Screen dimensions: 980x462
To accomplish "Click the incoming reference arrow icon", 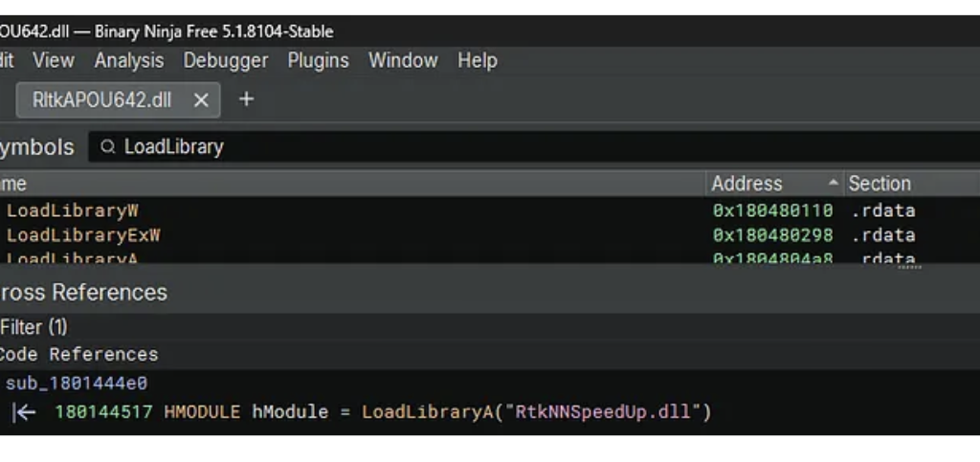I will click(x=25, y=412).
